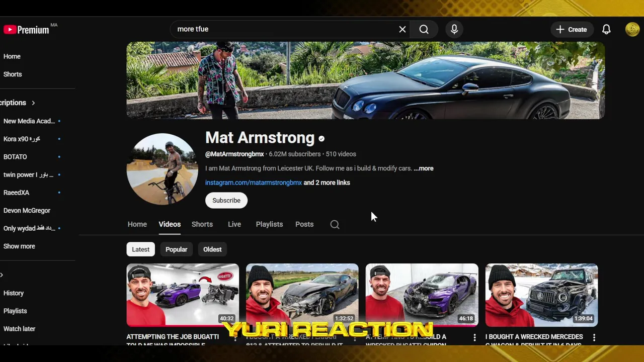Play the 1:39:04 Mercedes G Wagon thumbnail
Image resolution: width=644 pixels, height=362 pixels.
point(541,295)
